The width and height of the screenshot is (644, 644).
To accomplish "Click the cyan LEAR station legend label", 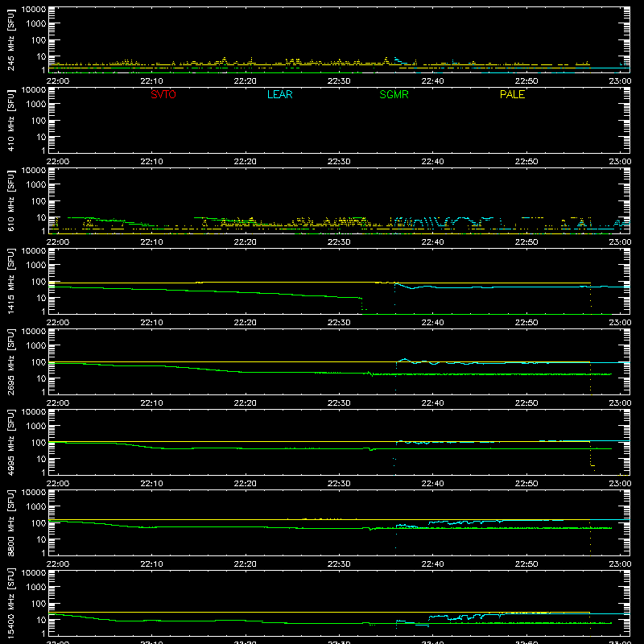I will coord(279,94).
